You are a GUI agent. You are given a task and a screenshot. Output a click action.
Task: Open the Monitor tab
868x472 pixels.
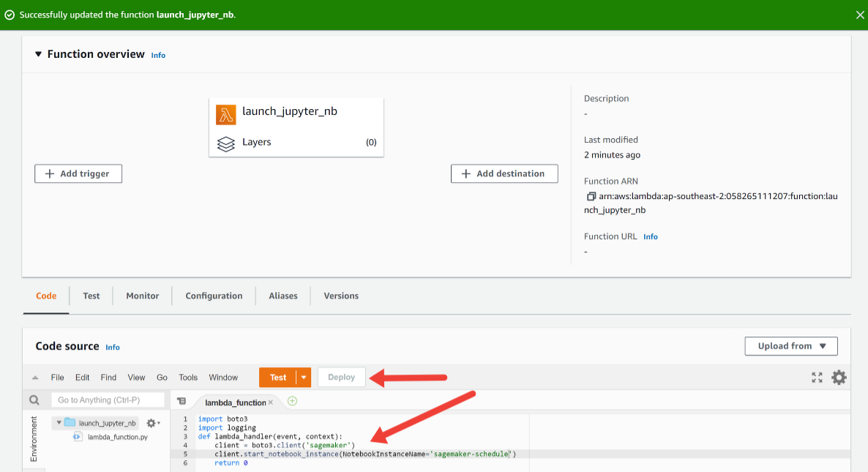[x=142, y=296]
